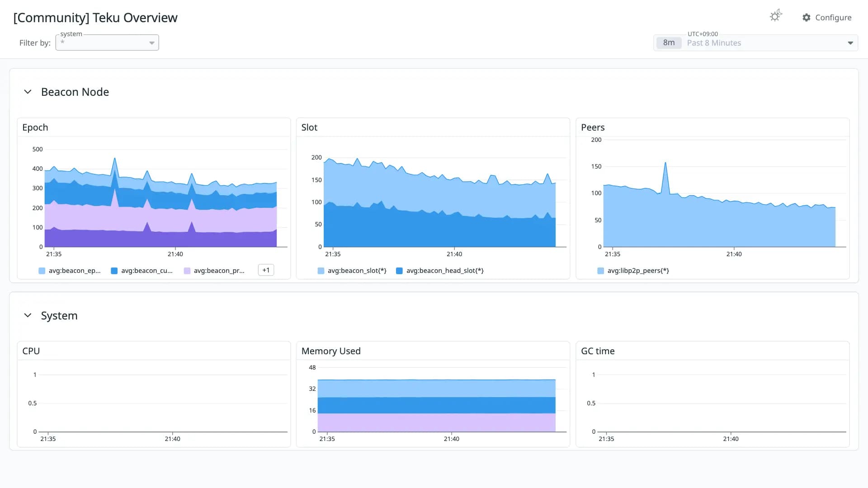Screen dimensions: 868x488
Task: Collapse the Beacon Node section
Action: point(28,92)
